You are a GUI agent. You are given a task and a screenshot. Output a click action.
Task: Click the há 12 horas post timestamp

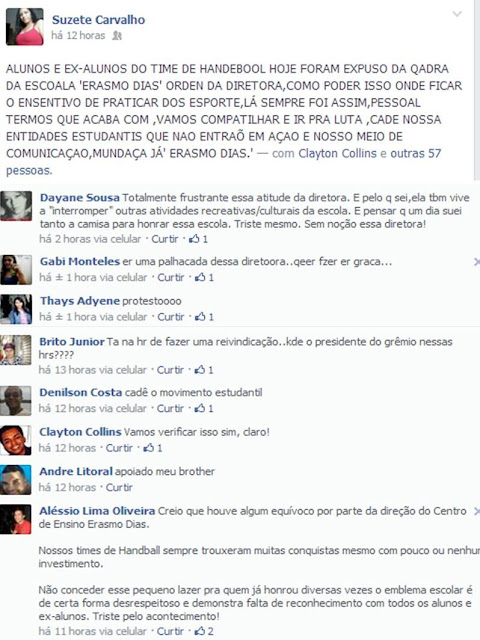[x=78, y=36]
